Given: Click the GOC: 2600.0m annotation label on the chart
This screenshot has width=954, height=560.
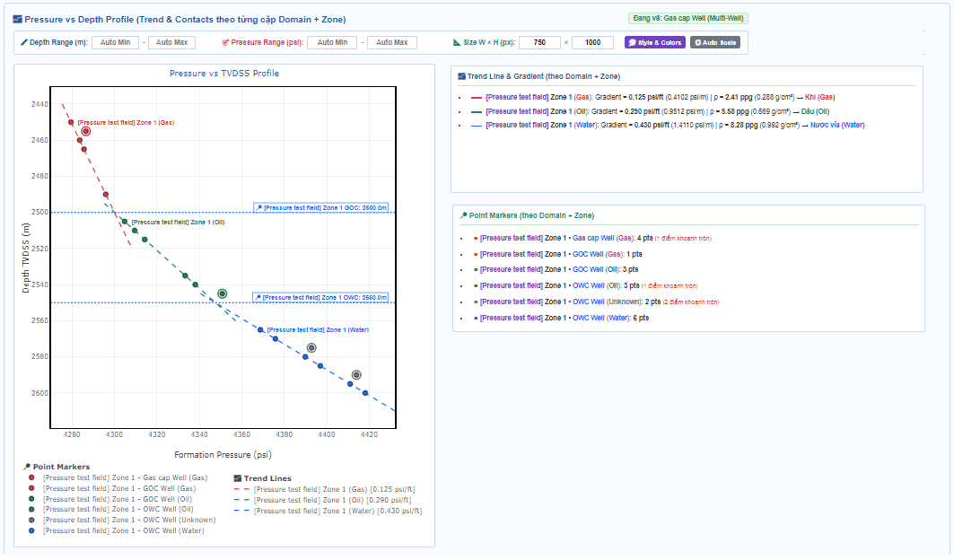Looking at the screenshot, I should [x=320, y=208].
